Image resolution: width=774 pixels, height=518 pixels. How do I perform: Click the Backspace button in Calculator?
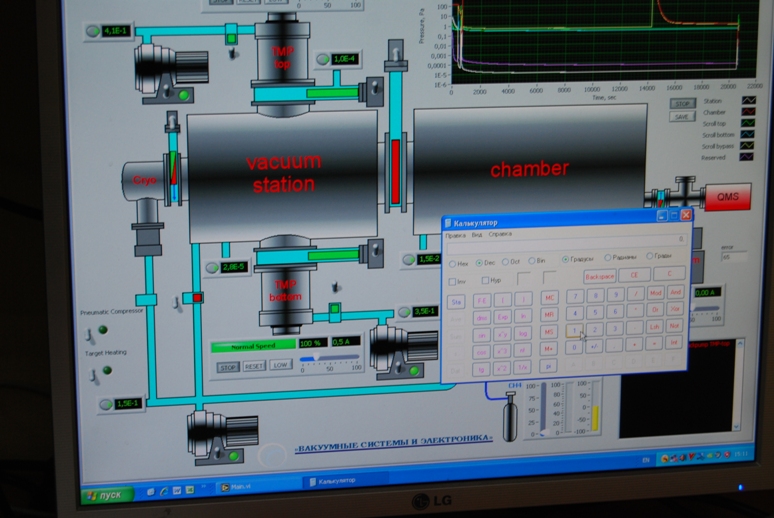(x=600, y=277)
